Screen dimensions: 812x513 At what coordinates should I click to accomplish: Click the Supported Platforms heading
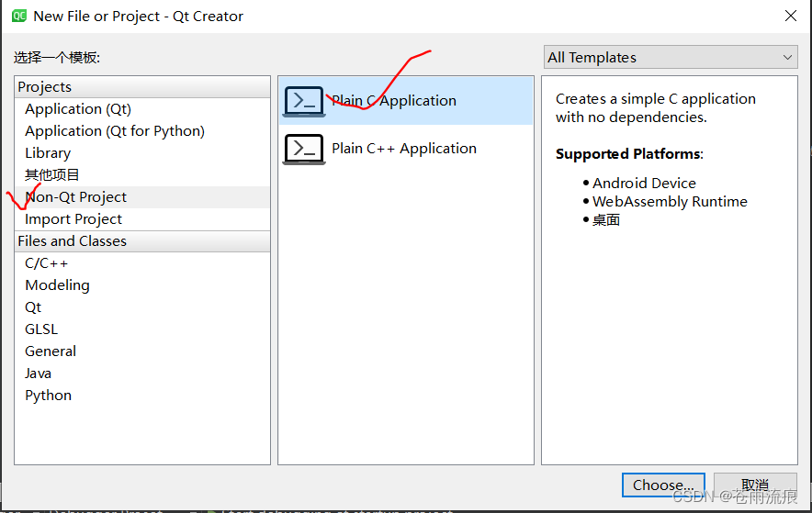[x=629, y=154]
